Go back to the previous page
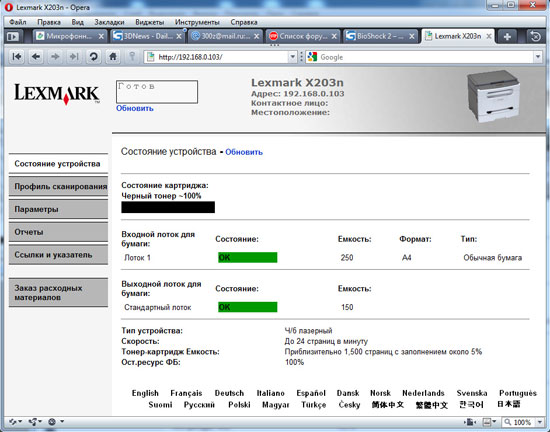The height and width of the screenshot is (432, 550). [x=36, y=56]
